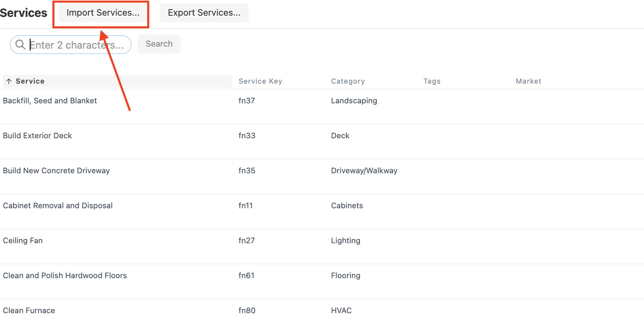Open the Build Exterior Deck service
The height and width of the screenshot is (322, 644).
click(37, 136)
